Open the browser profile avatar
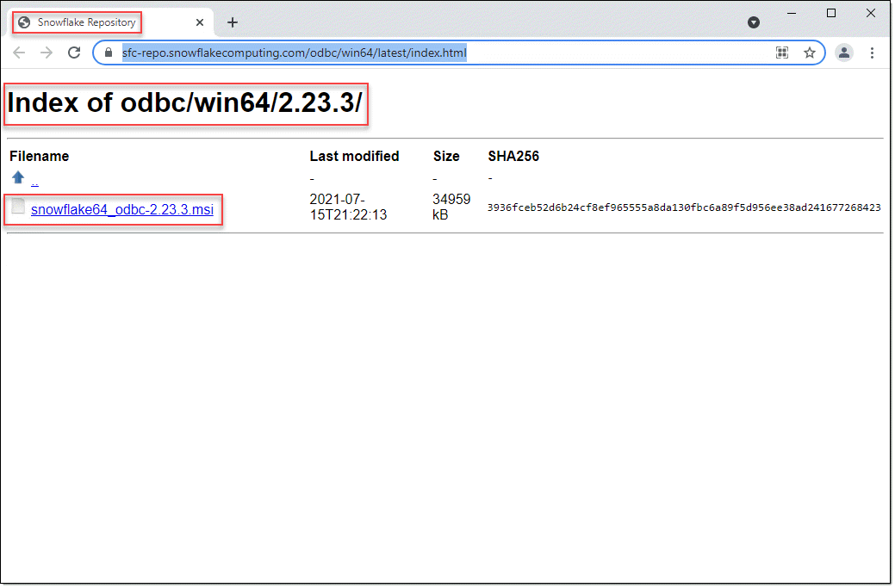This screenshot has height=588, width=895. coord(843,53)
